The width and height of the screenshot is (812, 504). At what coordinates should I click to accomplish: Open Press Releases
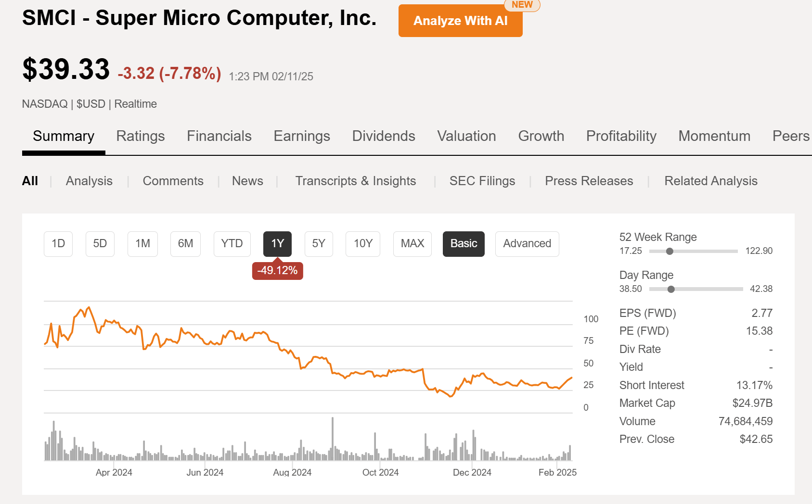pyautogui.click(x=589, y=181)
